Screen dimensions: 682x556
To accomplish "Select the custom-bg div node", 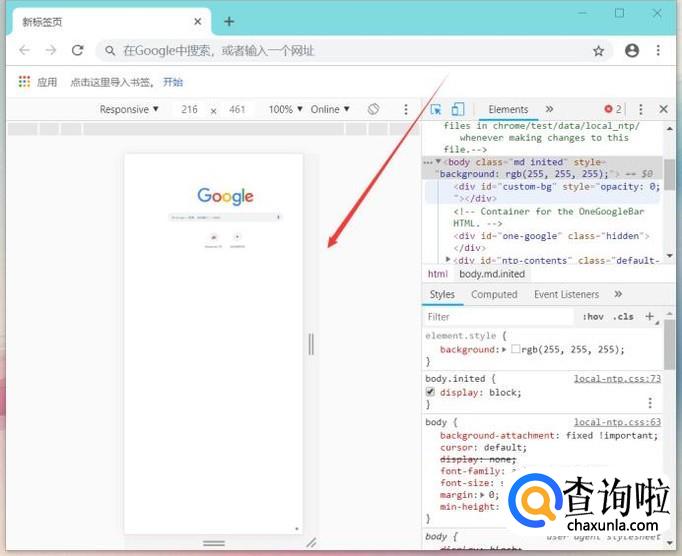I will [556, 192].
